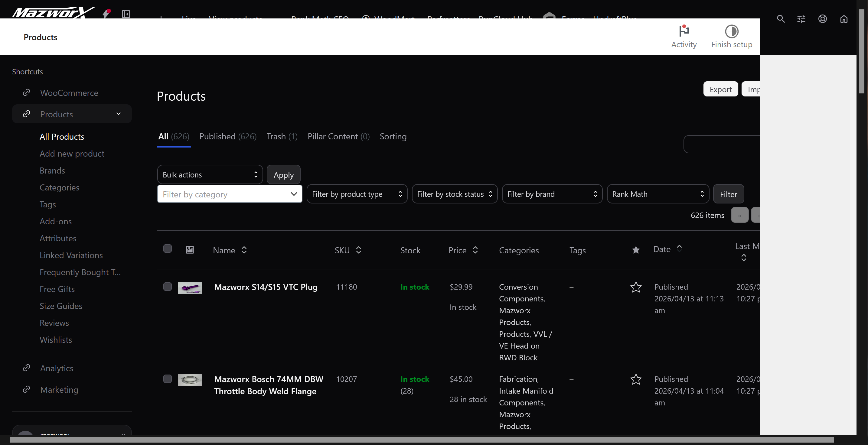Open the Bulk actions dropdown

210,174
